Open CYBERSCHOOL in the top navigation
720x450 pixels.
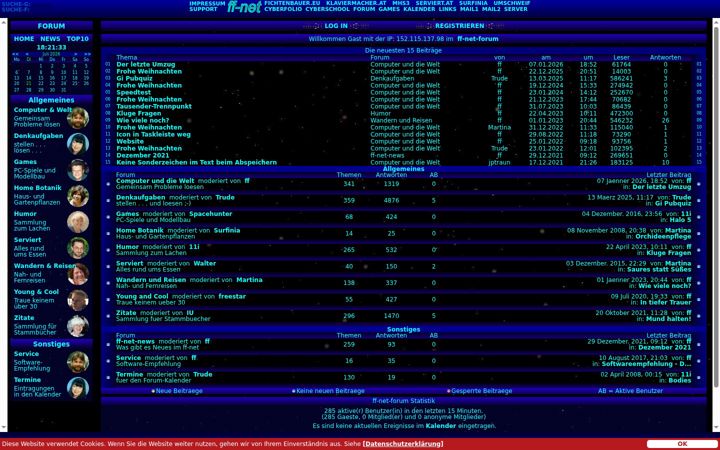327,9
